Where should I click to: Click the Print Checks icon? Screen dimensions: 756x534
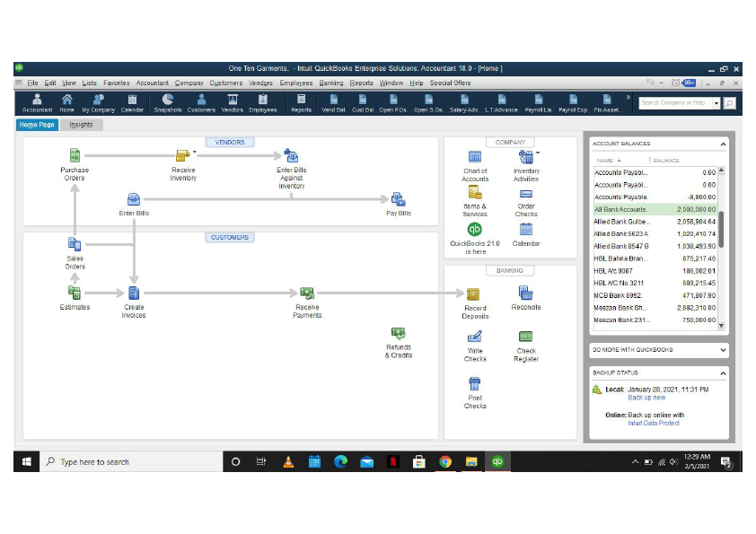click(475, 383)
